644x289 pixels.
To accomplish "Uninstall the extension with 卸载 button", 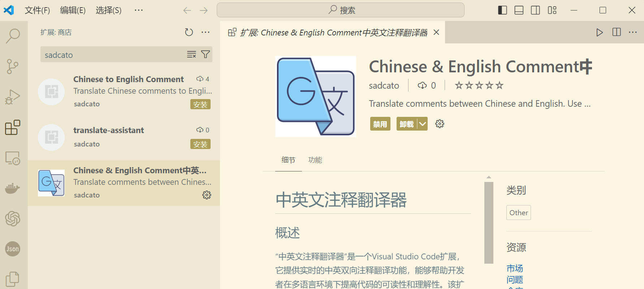I will (x=407, y=124).
